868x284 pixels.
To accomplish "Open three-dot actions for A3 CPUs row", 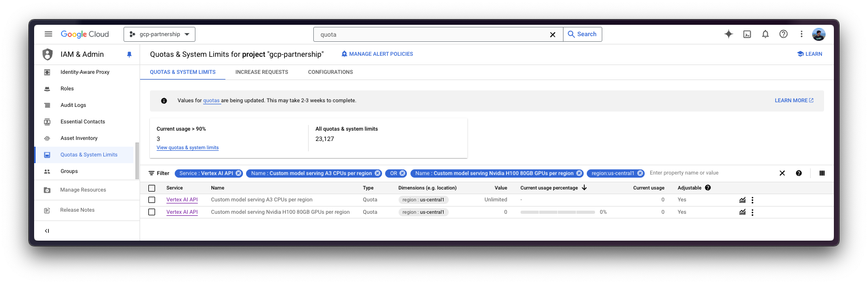I will [x=752, y=200].
